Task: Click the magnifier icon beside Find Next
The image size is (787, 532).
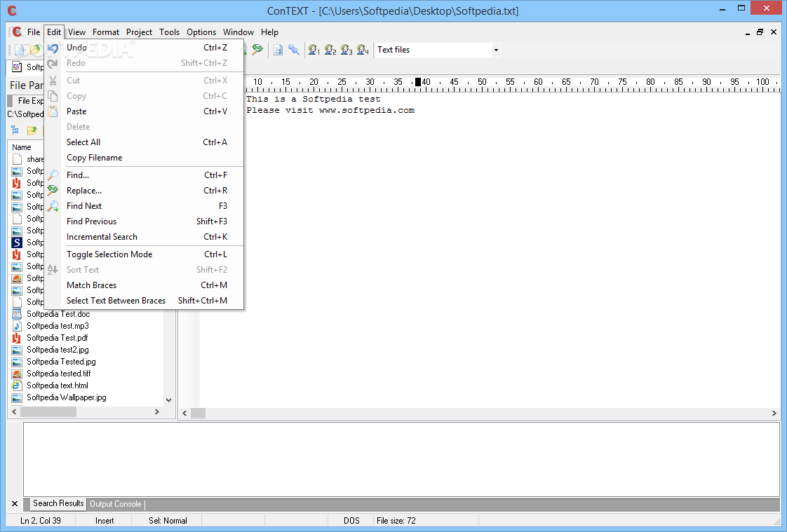Action: (x=53, y=206)
